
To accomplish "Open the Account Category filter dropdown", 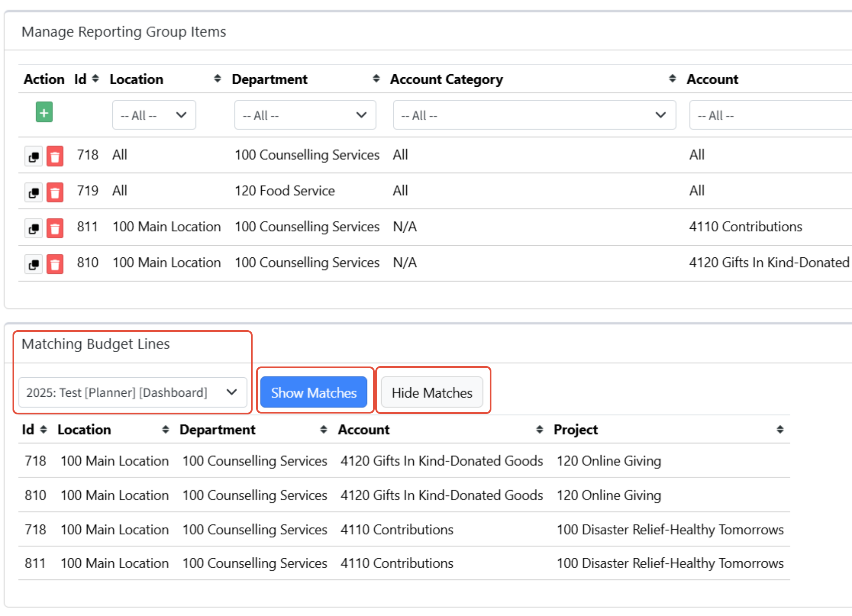I will pos(534,115).
